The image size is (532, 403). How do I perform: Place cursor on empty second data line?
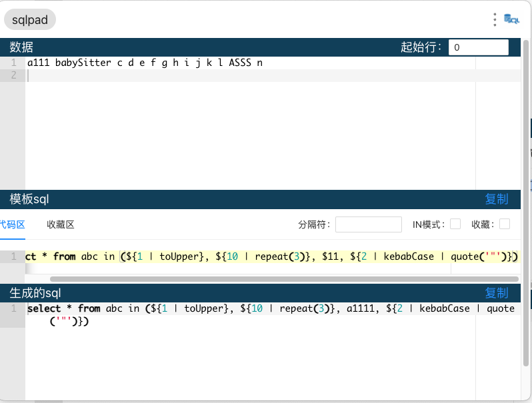(x=200, y=75)
